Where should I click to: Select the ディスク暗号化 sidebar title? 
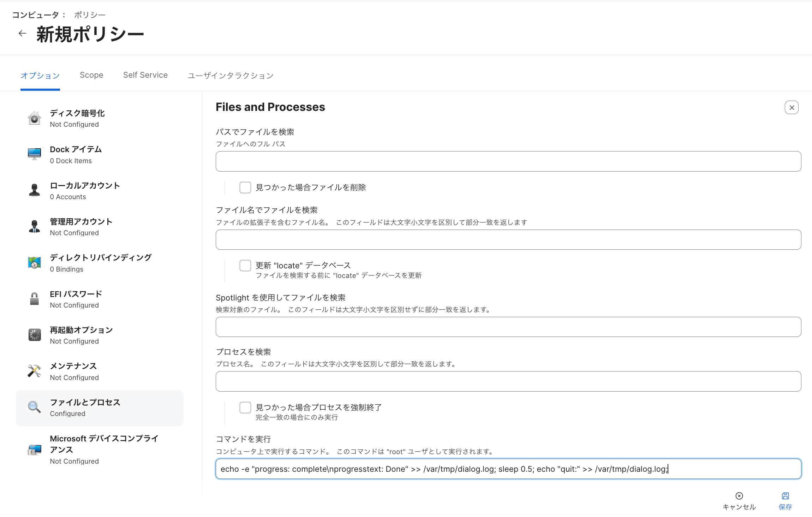coord(77,113)
